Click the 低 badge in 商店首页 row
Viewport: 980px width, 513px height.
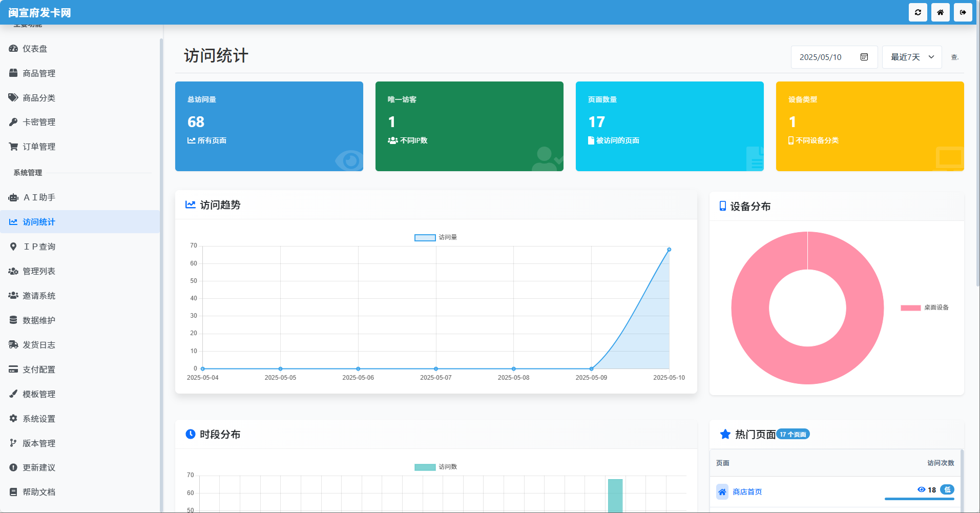point(947,489)
